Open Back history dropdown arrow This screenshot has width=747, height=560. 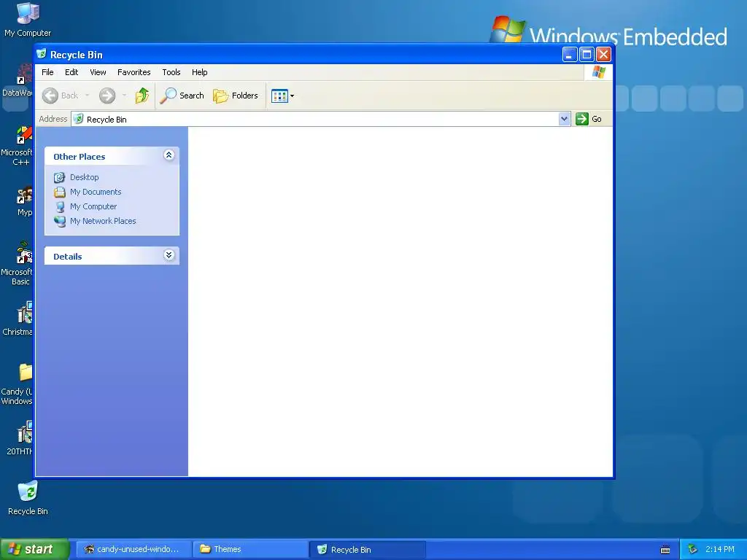[x=88, y=96]
